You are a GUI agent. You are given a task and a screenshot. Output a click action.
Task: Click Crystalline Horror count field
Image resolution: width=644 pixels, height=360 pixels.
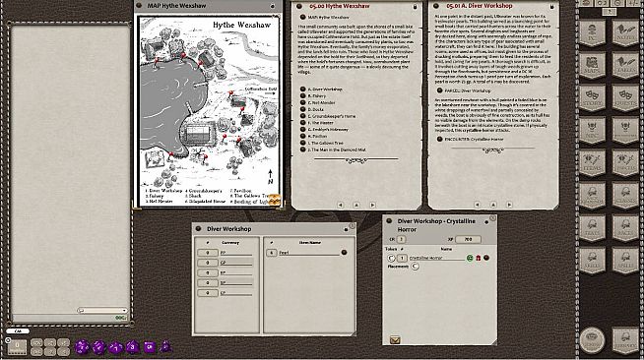(402, 258)
